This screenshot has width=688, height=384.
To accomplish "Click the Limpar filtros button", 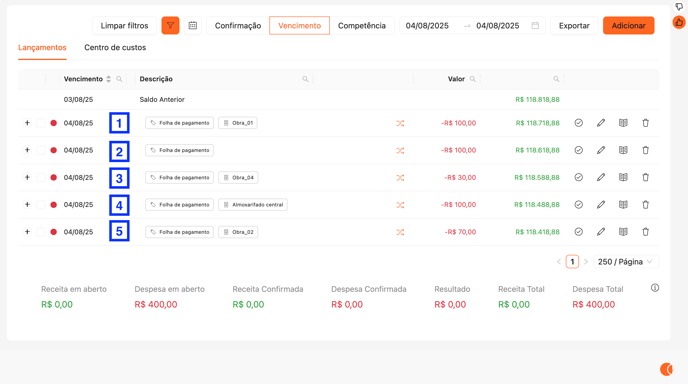I will [125, 25].
